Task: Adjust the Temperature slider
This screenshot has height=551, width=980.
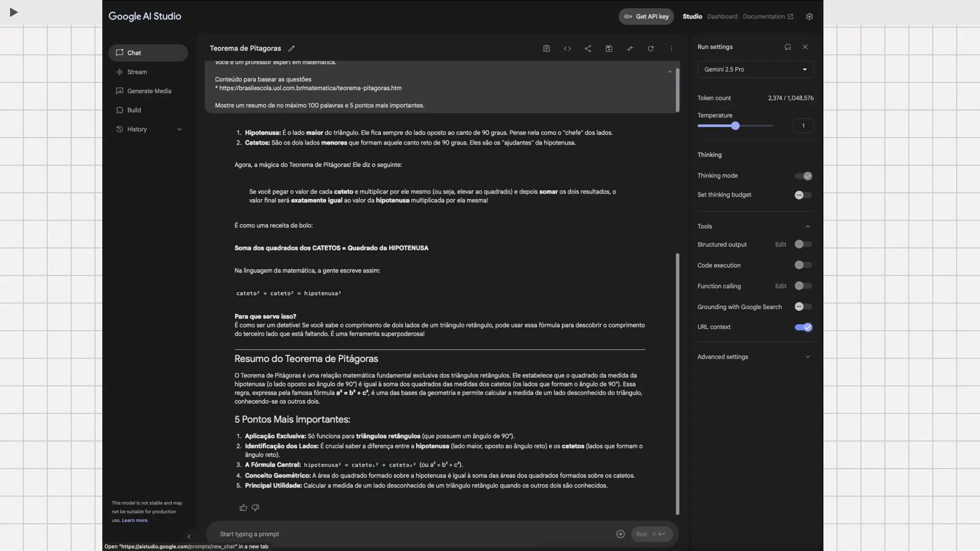Action: point(735,126)
